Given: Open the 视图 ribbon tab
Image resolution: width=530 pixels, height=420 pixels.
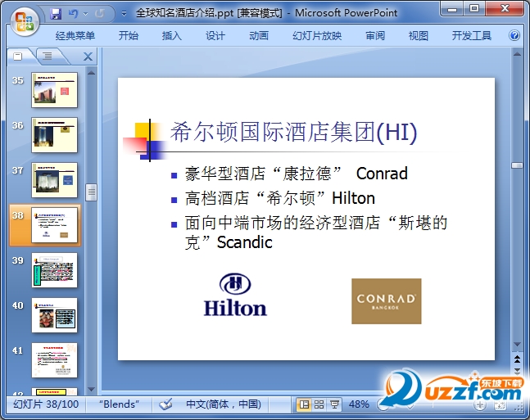Looking at the screenshot, I should [419, 35].
